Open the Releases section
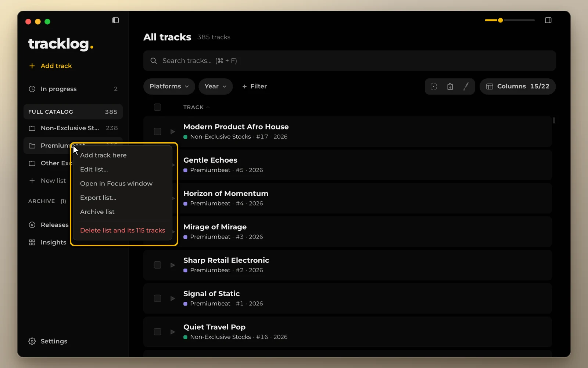 point(49,225)
